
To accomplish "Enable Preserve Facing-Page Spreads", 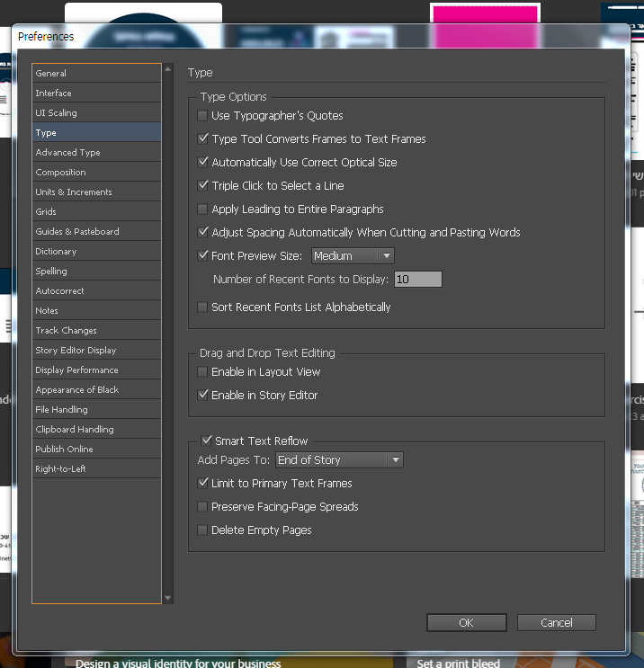I will (202, 507).
